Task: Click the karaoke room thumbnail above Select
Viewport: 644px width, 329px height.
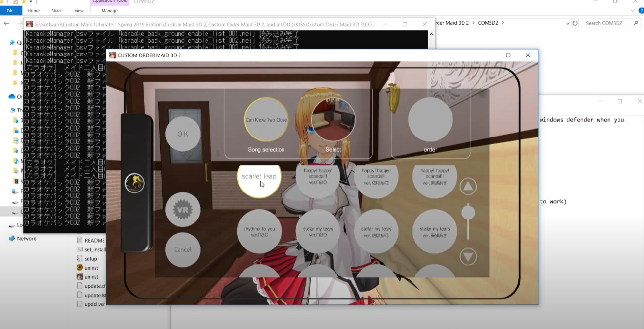Action: [333, 119]
